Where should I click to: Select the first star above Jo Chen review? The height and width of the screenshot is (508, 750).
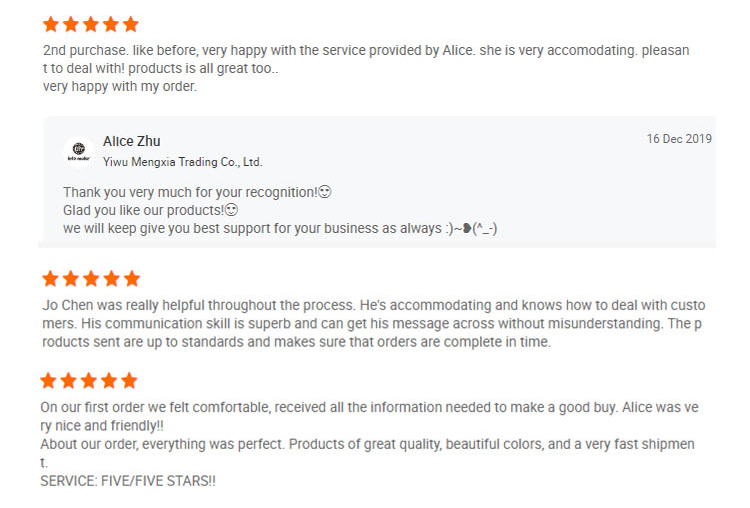pyautogui.click(x=50, y=279)
